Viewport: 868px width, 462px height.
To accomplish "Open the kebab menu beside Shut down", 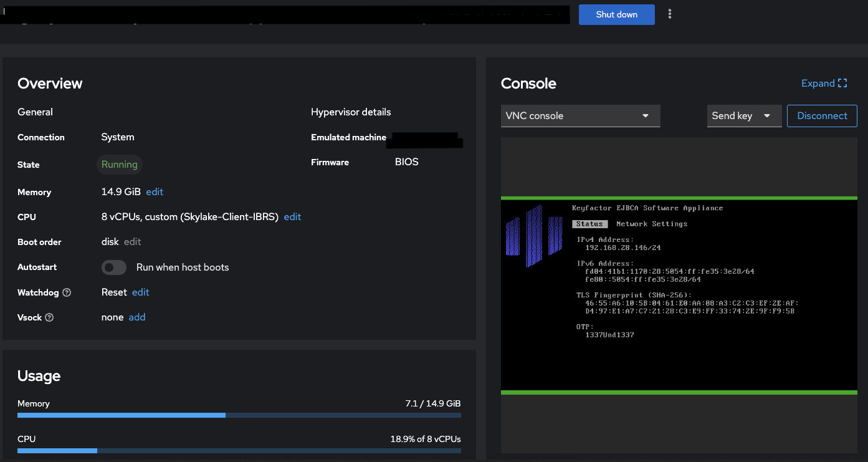I will pos(670,14).
